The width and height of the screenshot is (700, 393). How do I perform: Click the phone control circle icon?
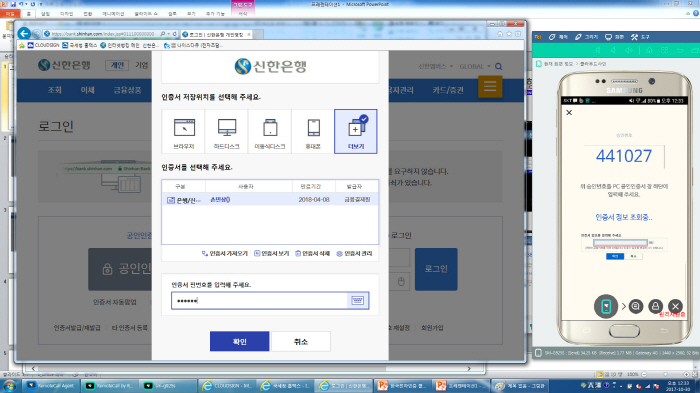606,306
